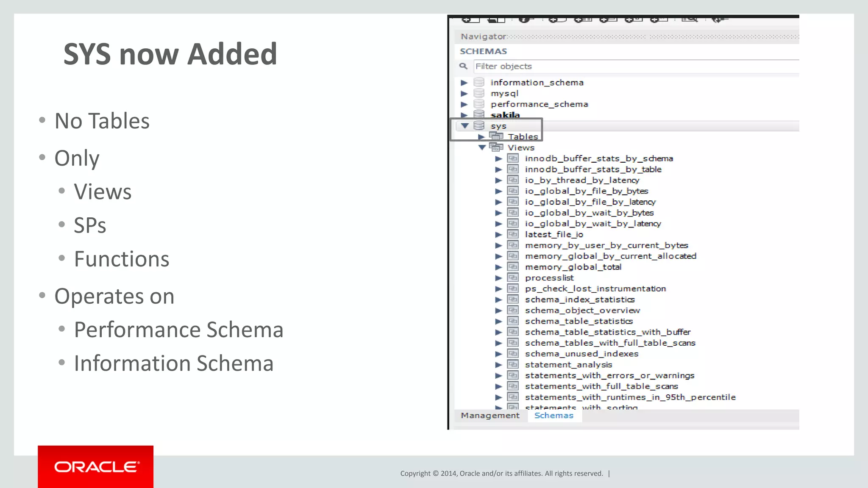
Task: Click the Tables folder icon under sys
Action: tap(496, 136)
